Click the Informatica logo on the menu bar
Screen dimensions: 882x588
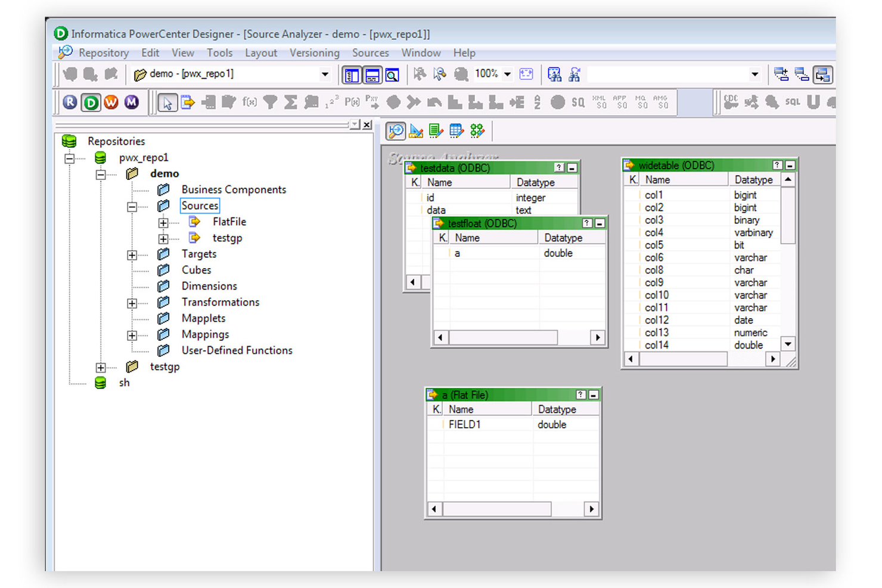65,52
